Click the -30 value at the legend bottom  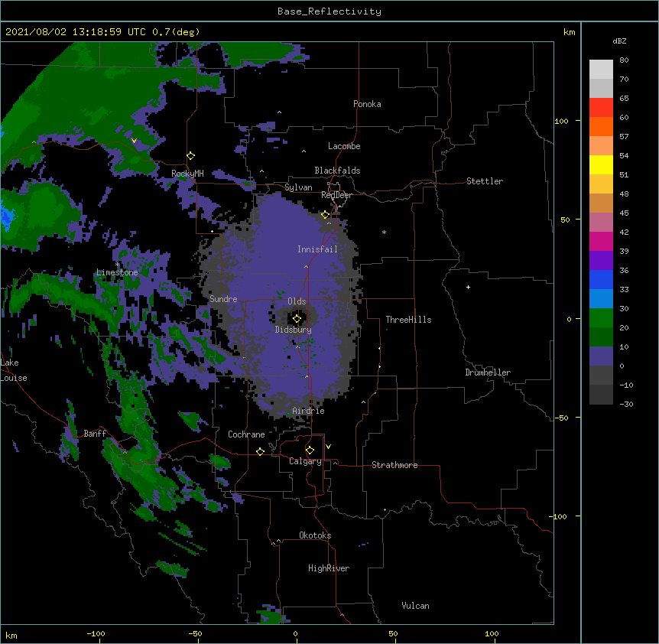[x=626, y=404]
